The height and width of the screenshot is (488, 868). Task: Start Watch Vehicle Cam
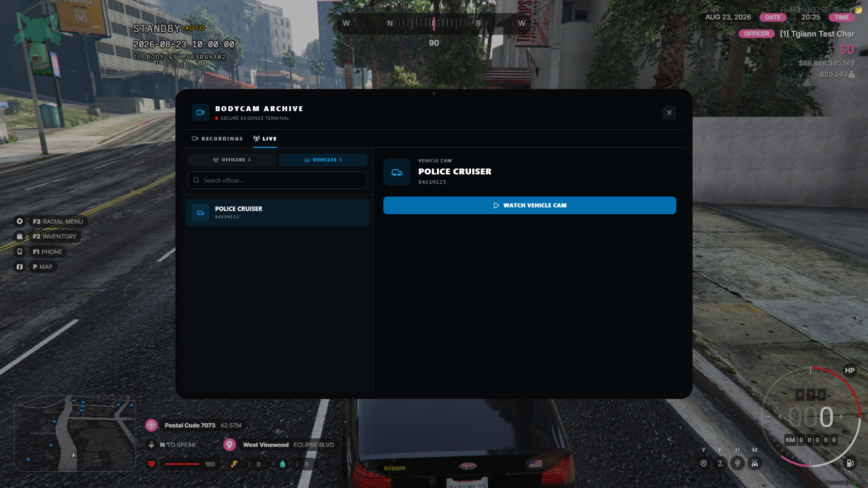529,205
